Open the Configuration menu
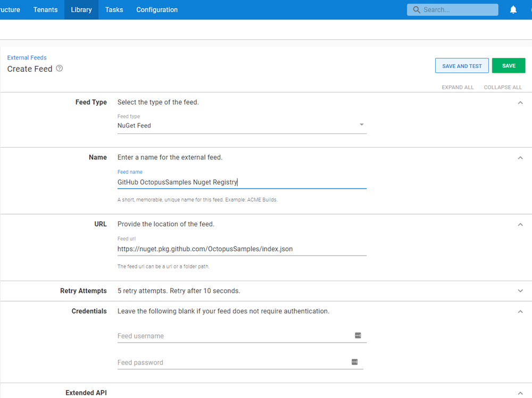This screenshot has width=532, height=398. [x=156, y=10]
